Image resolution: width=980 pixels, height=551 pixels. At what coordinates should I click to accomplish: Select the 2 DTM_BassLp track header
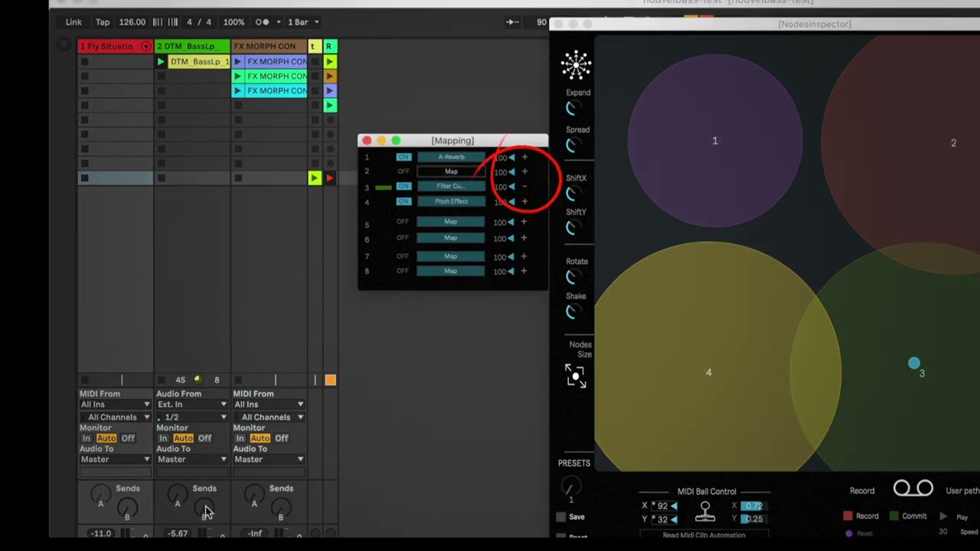(192, 47)
